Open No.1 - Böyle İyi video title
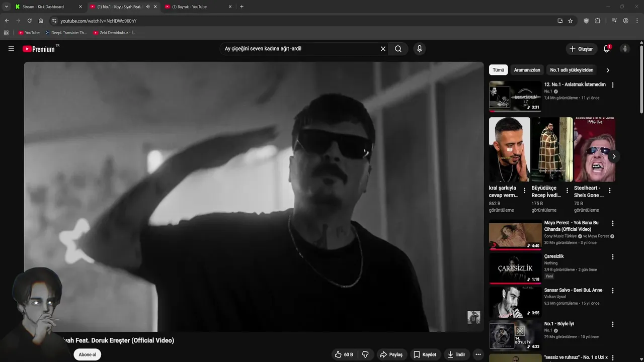The image size is (644, 362). (x=559, y=324)
